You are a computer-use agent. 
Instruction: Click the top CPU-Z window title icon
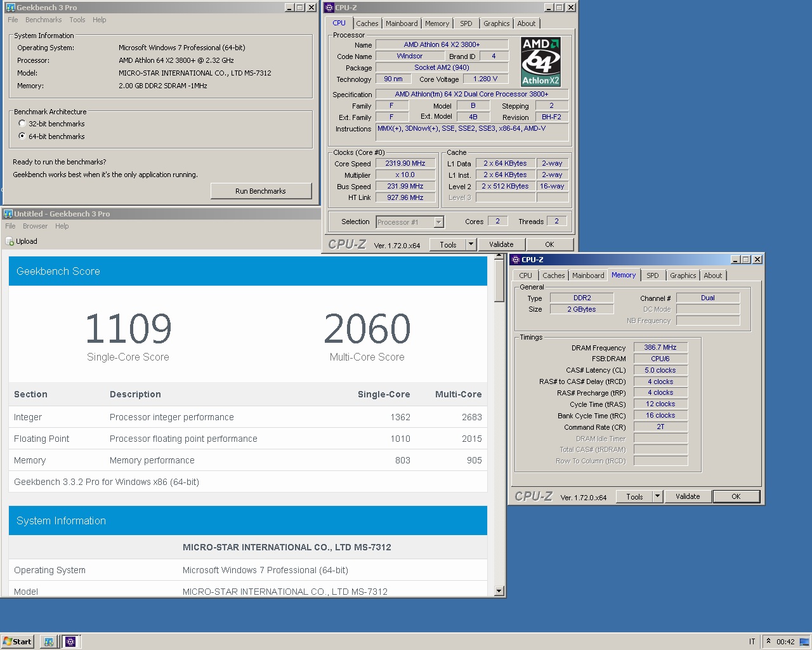[x=329, y=8]
